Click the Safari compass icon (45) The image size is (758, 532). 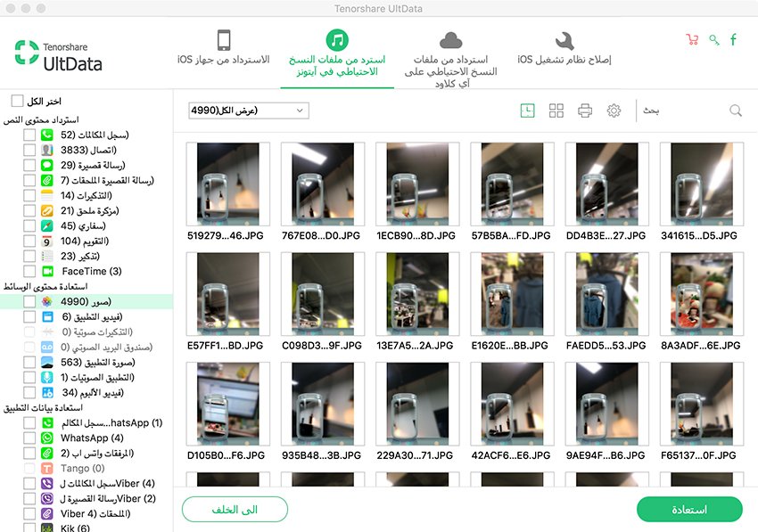click(x=47, y=225)
